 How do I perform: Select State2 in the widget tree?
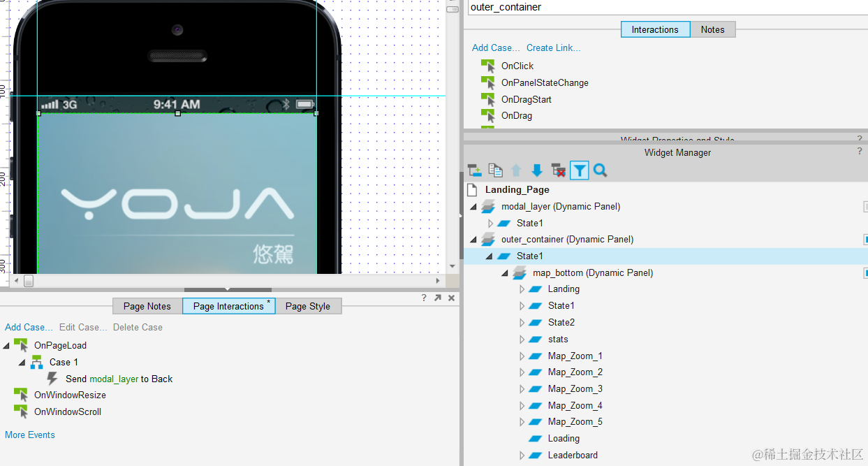tap(561, 323)
